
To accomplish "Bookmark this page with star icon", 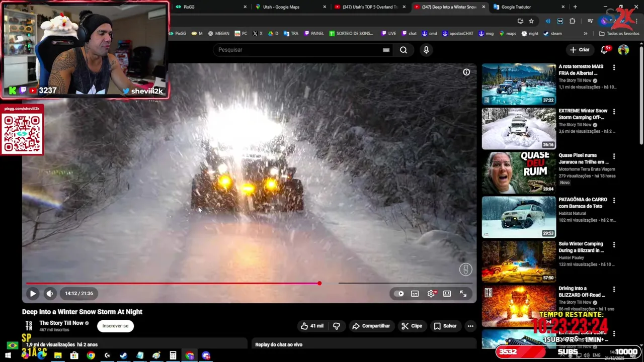I will pos(531,21).
